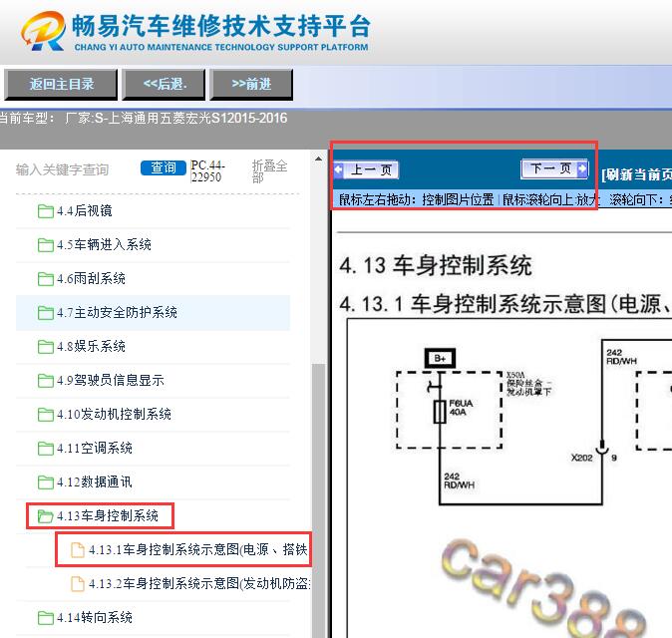Click the <<后退 back button

click(164, 85)
